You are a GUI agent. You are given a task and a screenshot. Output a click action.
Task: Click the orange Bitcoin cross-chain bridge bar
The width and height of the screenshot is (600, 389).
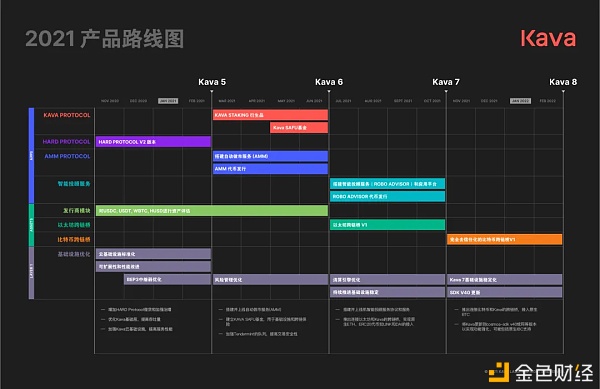point(504,239)
